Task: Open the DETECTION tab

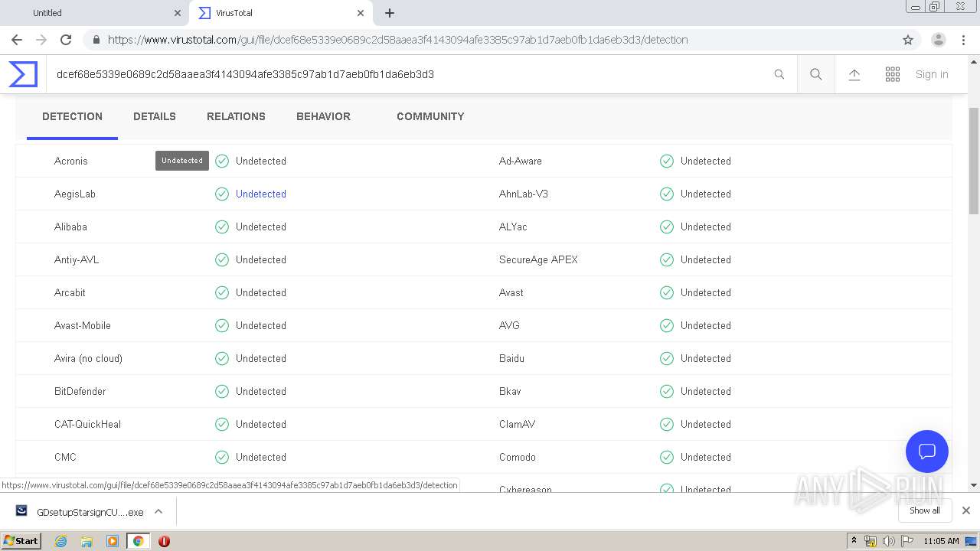Action: click(72, 116)
